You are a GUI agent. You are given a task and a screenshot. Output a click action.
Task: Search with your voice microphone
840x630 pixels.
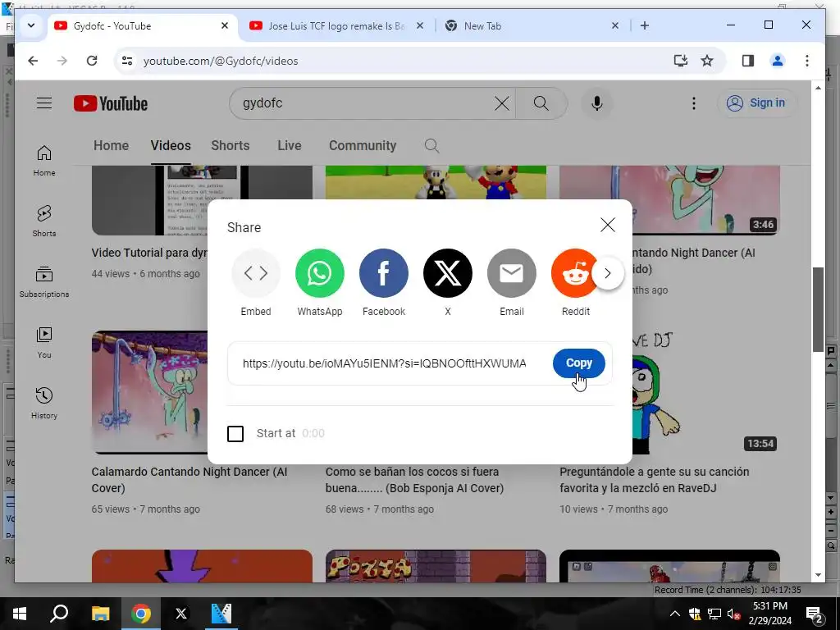pos(597,103)
